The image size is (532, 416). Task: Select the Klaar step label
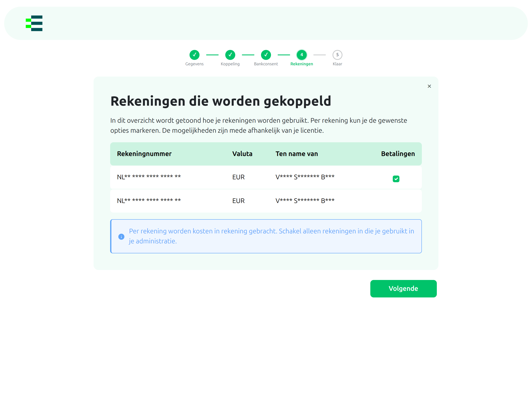coord(337,64)
